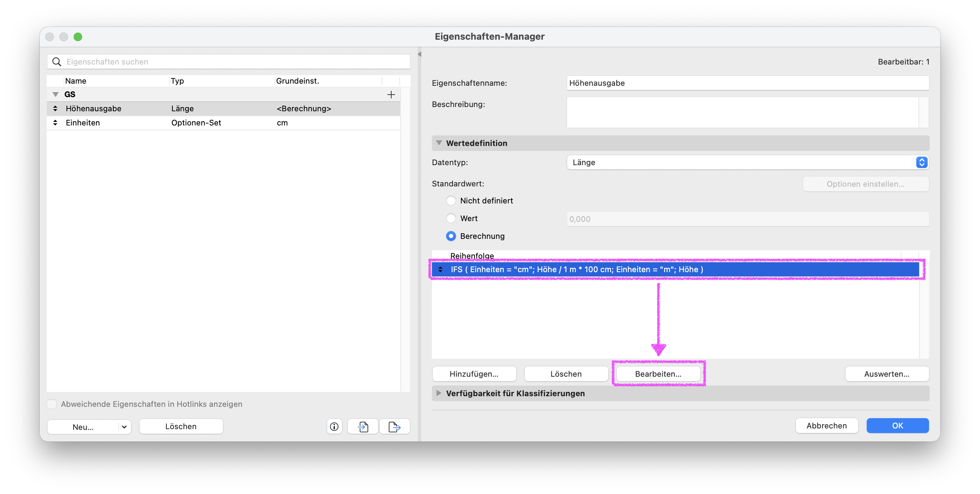
Task: Click the reorder handle of IFS expression
Action: pos(440,269)
